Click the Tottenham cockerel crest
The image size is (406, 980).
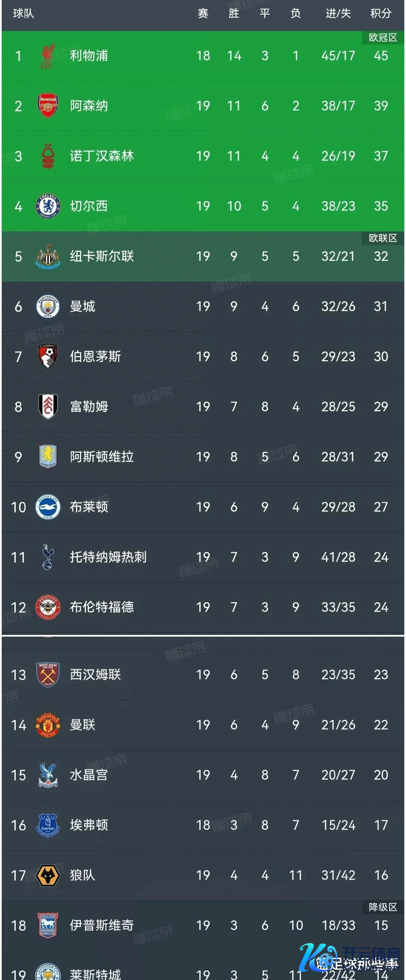[48, 557]
